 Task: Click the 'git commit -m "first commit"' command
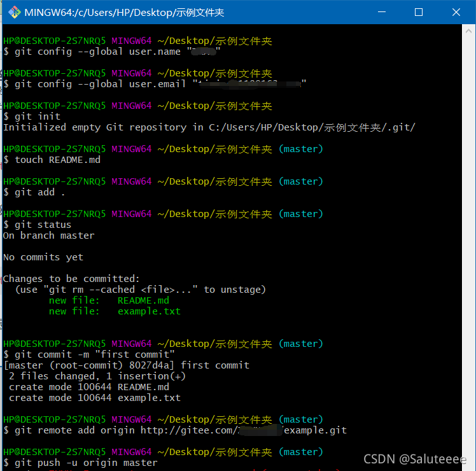click(89, 355)
